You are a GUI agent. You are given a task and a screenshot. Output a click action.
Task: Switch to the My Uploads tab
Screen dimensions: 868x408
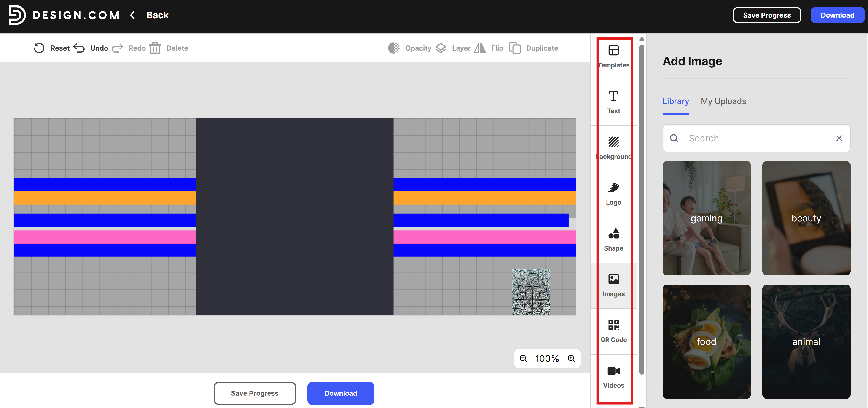(x=723, y=101)
